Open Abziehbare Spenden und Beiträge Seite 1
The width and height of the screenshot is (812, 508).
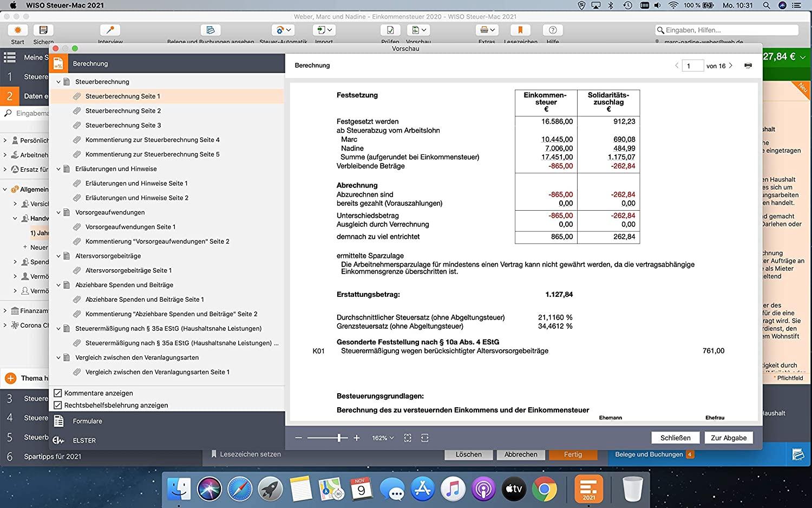(x=145, y=299)
